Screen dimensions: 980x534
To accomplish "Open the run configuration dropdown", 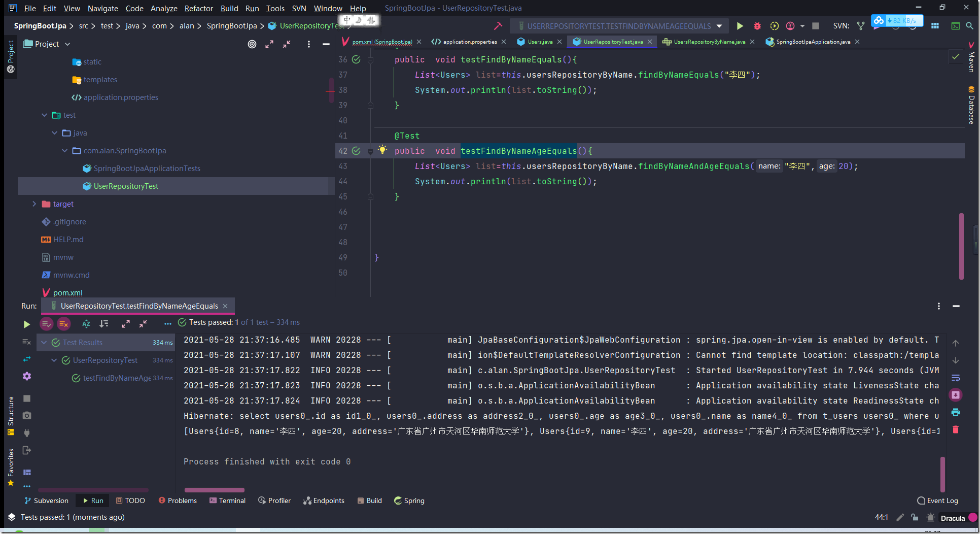I will coord(719,26).
